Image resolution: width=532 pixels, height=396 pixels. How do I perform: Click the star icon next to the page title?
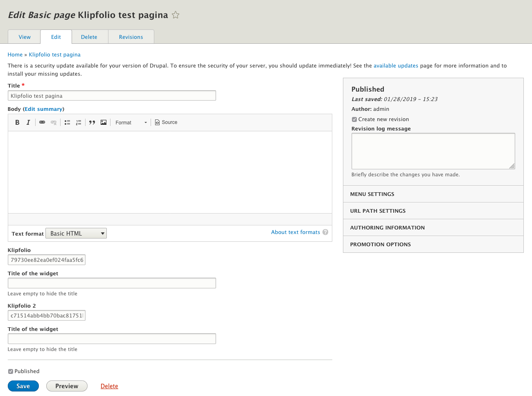pos(175,15)
